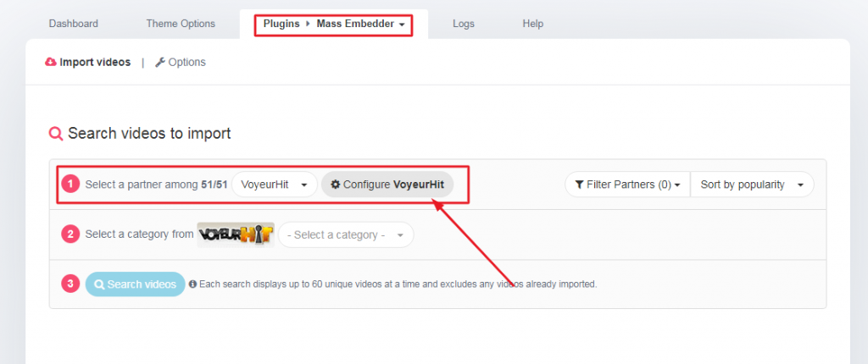This screenshot has height=364, width=868.
Task: Open the Help tab
Action: coord(533,25)
